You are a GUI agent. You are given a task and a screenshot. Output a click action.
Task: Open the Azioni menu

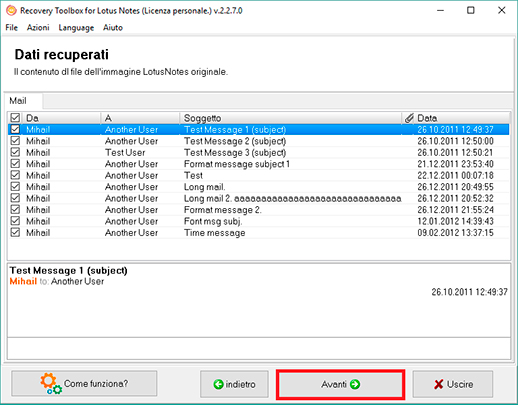pyautogui.click(x=38, y=28)
